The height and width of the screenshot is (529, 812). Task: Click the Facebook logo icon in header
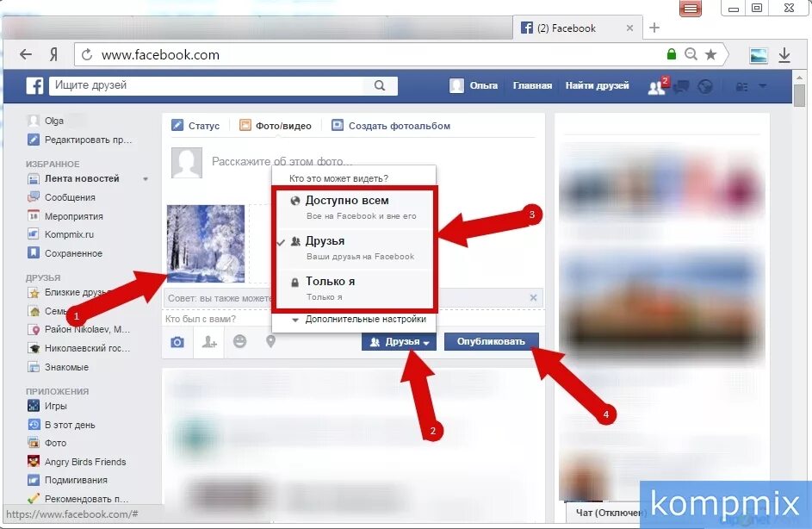coord(34,85)
